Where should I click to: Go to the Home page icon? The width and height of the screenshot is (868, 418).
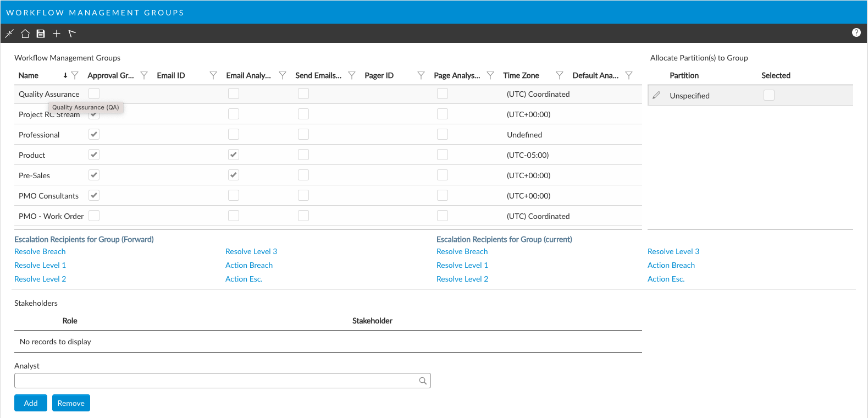pyautogui.click(x=25, y=34)
